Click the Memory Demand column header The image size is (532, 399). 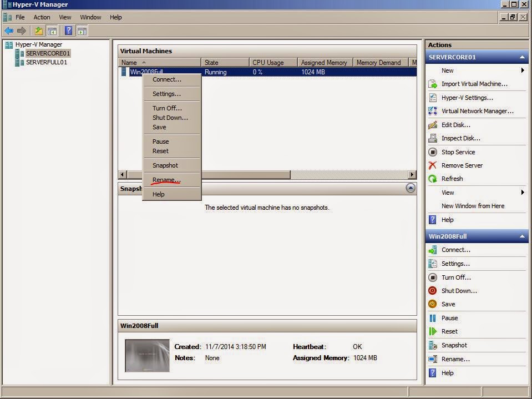(381, 62)
